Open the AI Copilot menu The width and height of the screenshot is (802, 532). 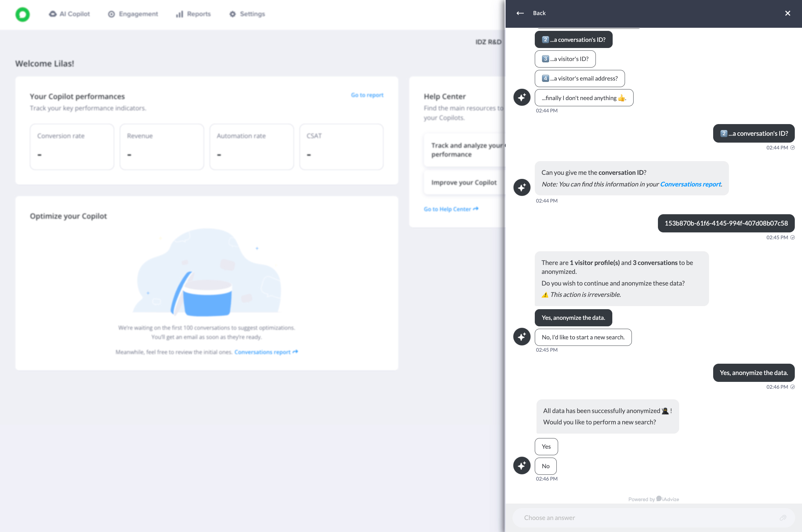pyautogui.click(x=69, y=14)
